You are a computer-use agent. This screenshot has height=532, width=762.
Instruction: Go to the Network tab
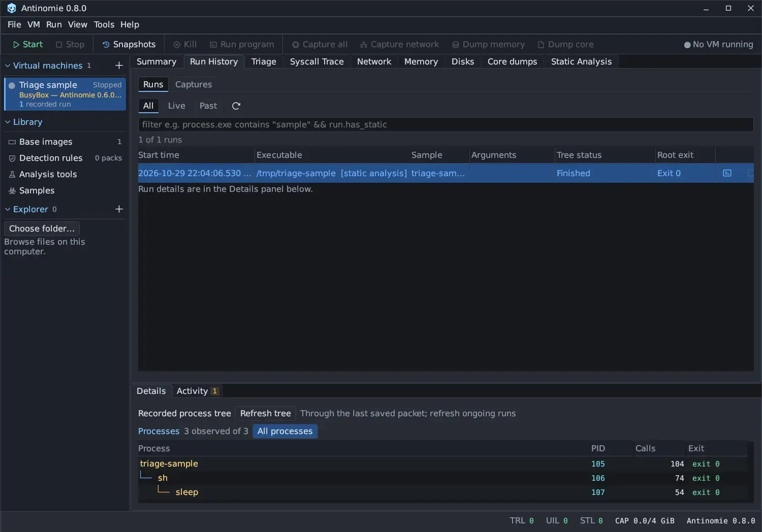pyautogui.click(x=374, y=61)
